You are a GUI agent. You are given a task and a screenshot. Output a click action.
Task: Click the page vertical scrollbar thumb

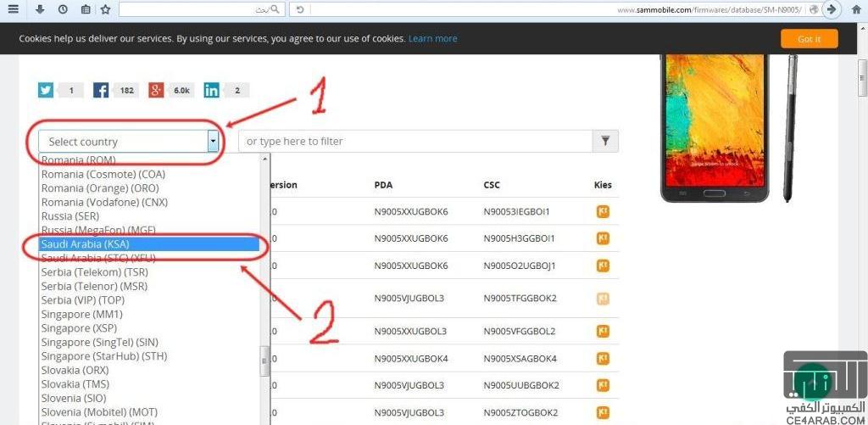tap(862, 77)
